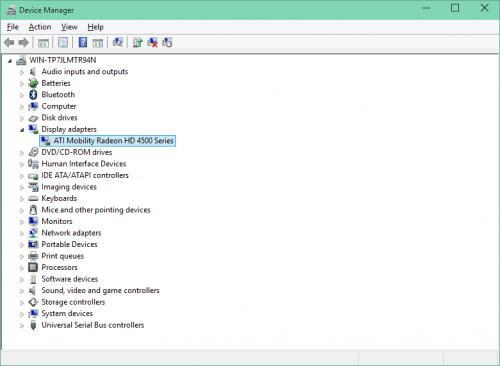Click the Back arrow toolbar button
The height and width of the screenshot is (366, 500).
[9, 43]
